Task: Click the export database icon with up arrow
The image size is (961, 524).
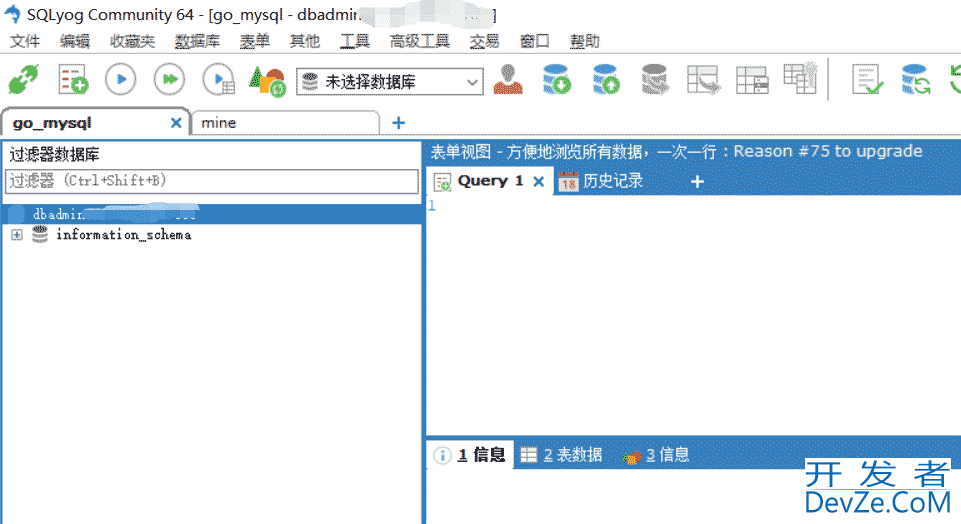Action: [x=606, y=80]
